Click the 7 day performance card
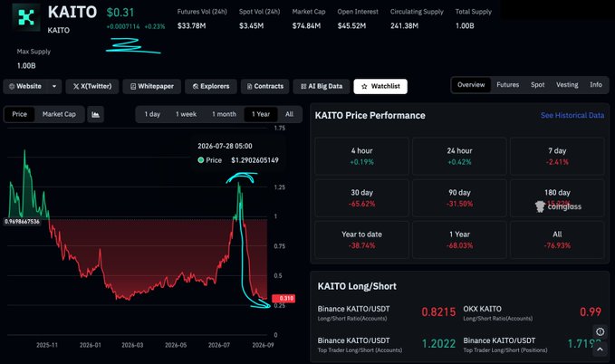This screenshot has width=615, height=364. click(x=557, y=156)
